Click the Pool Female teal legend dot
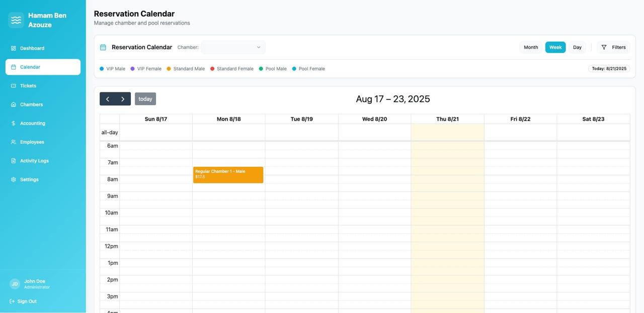Viewport: 644px width, 313px height. (x=294, y=69)
